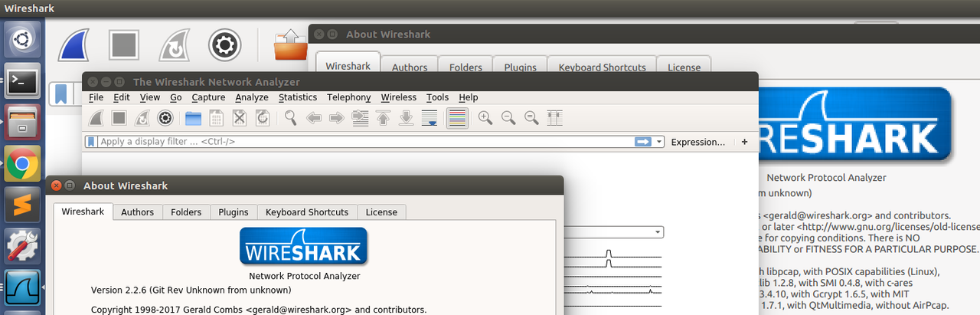
Task: Open the Edit menu
Action: tap(122, 97)
